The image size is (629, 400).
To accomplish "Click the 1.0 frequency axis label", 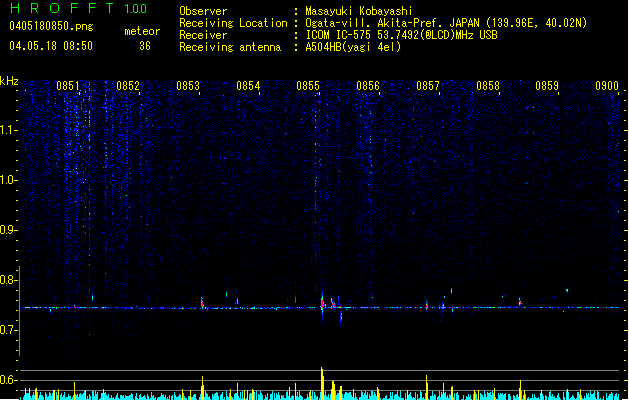I will pyautogui.click(x=8, y=180).
